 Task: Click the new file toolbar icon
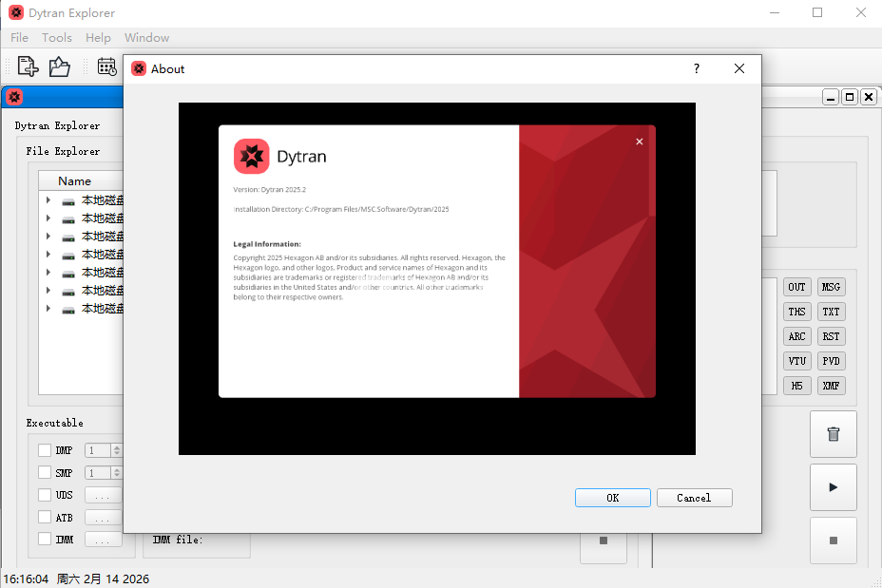[x=28, y=66]
